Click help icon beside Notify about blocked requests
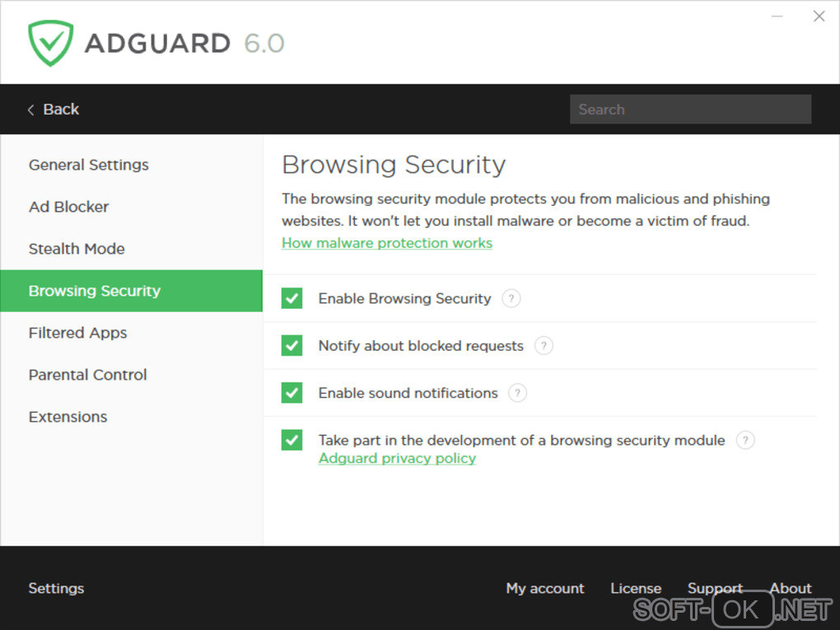The height and width of the screenshot is (630, 840). tap(544, 346)
